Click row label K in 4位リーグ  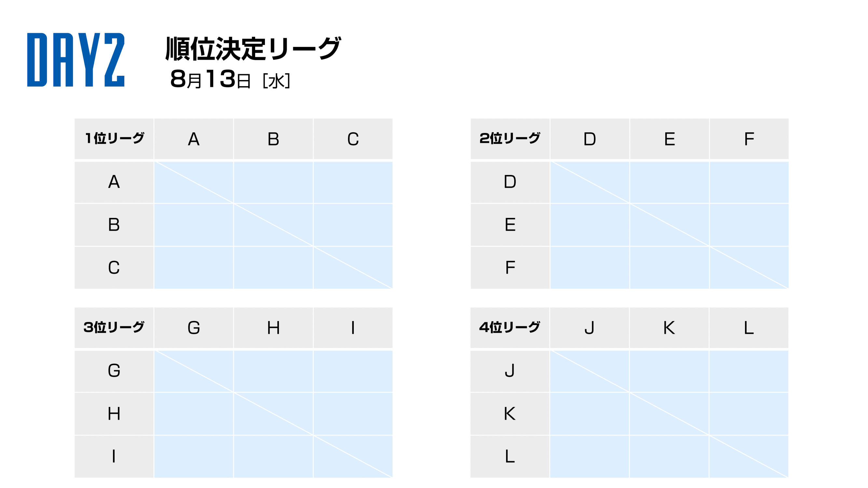tap(510, 414)
